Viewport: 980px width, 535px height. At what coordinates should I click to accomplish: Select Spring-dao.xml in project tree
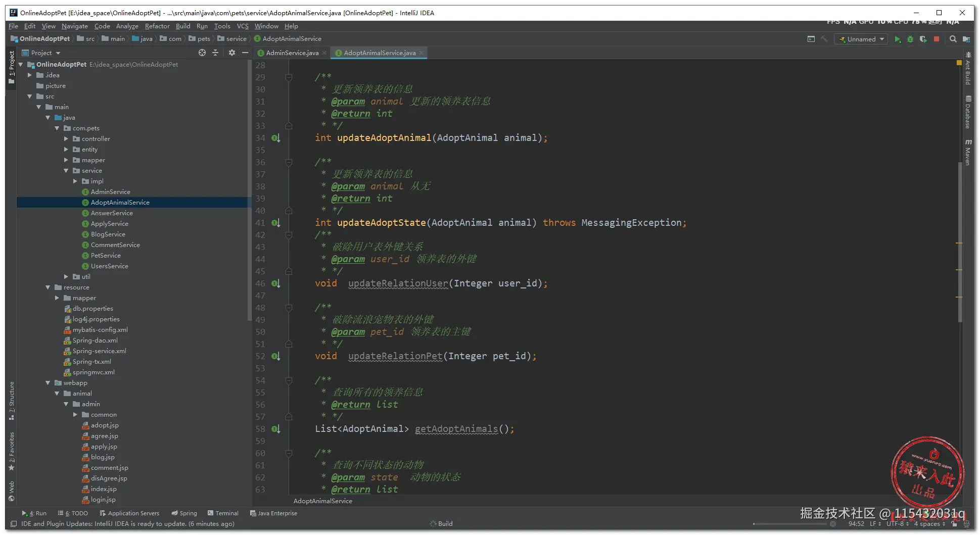click(95, 341)
